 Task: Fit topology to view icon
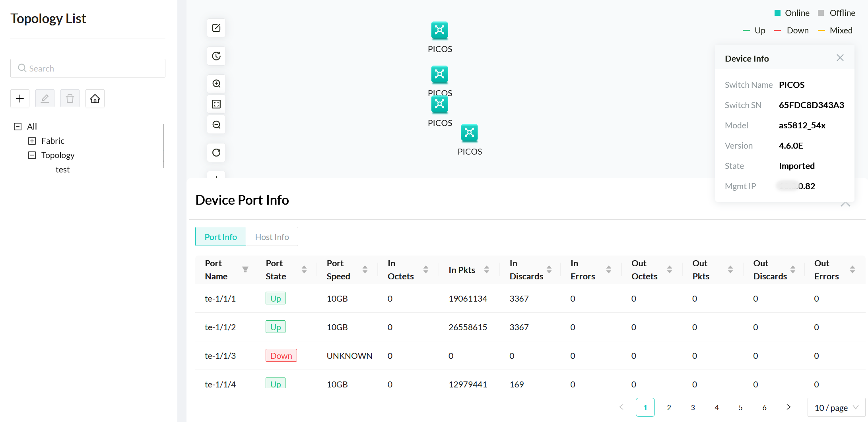(x=216, y=104)
